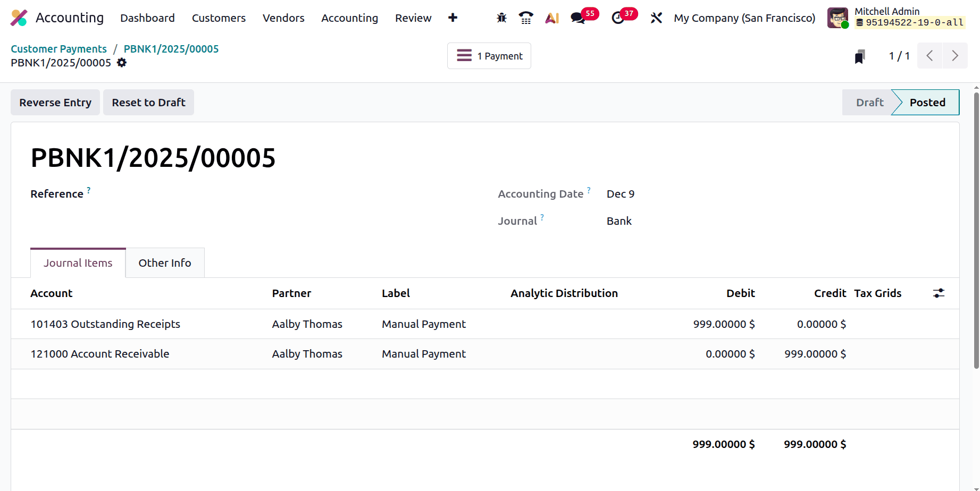Sort by the Debit column header
This screenshot has height=491, width=980.
740,293
